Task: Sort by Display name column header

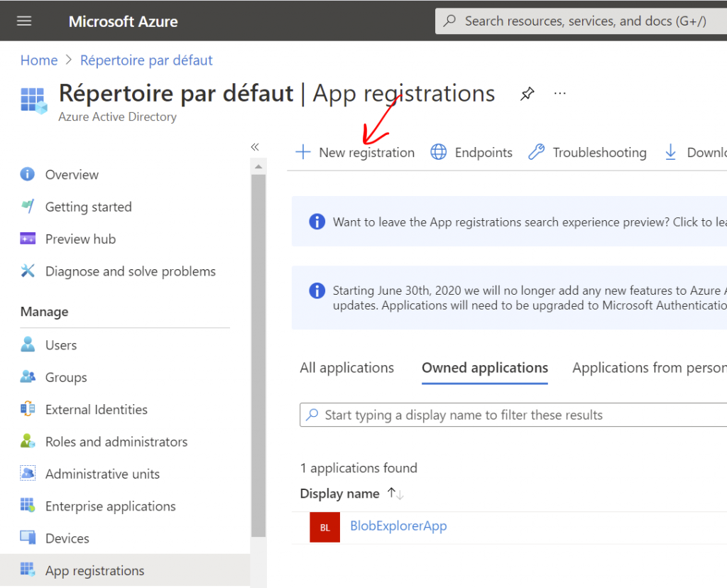Action: pos(340,494)
